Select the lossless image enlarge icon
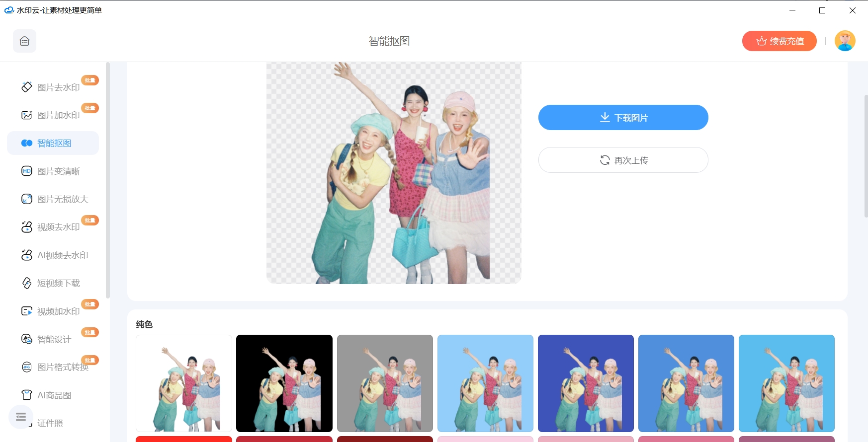Screen dimensions: 868x442 (27, 199)
